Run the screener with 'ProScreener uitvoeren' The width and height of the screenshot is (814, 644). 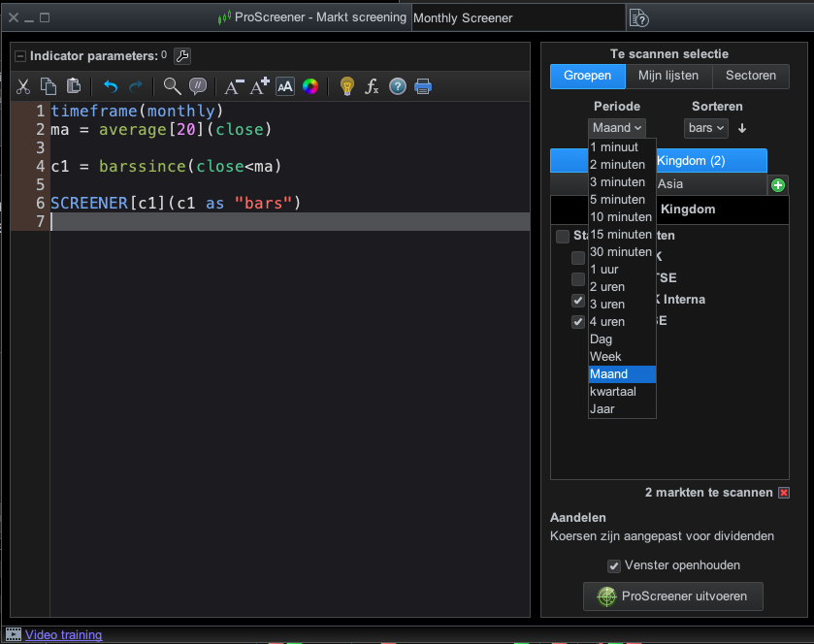[x=672, y=596]
